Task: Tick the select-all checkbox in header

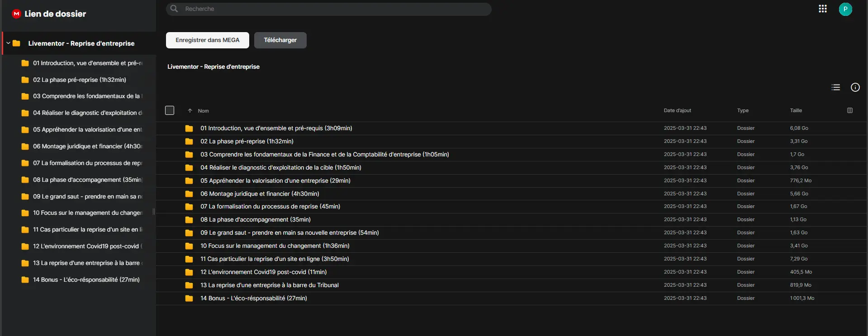Action: pos(170,110)
